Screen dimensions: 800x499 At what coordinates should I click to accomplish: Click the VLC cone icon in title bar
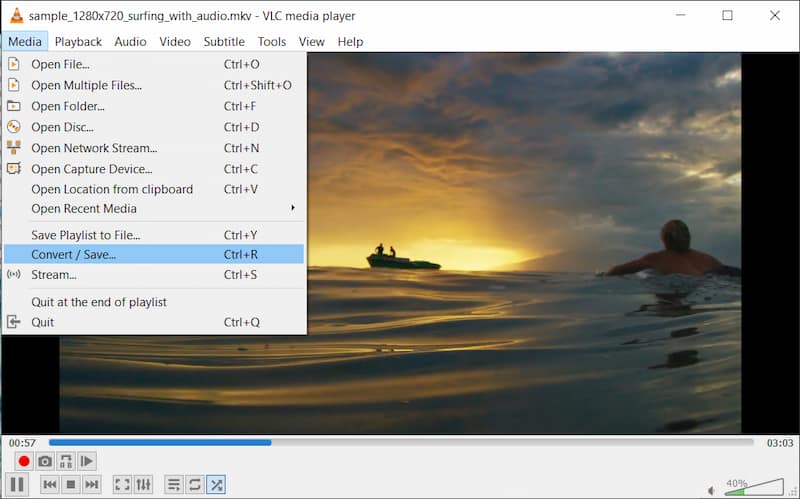tap(16, 15)
